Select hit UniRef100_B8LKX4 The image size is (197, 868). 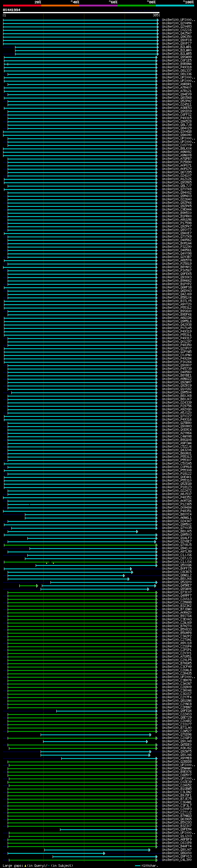(x=177, y=149)
